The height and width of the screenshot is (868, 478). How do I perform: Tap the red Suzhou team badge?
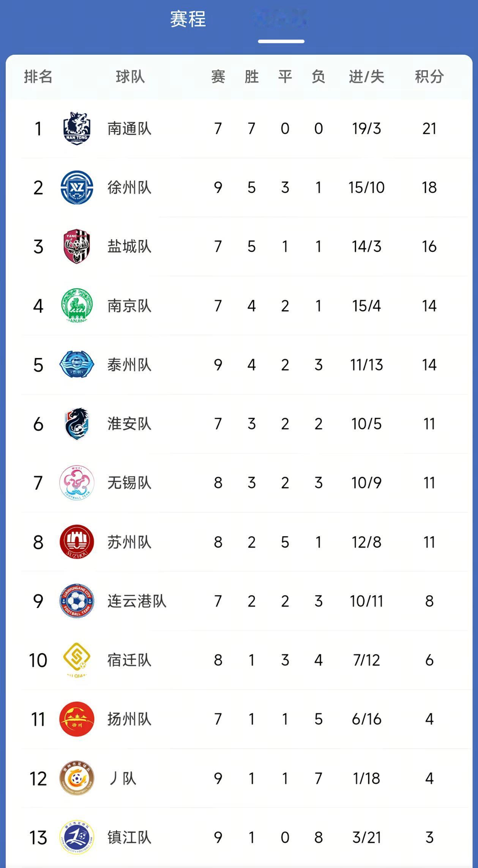[x=77, y=542]
